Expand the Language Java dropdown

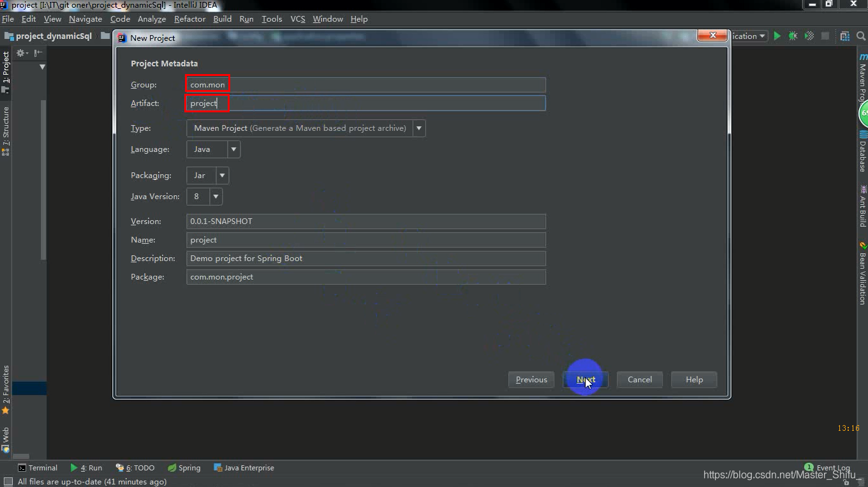[233, 149]
